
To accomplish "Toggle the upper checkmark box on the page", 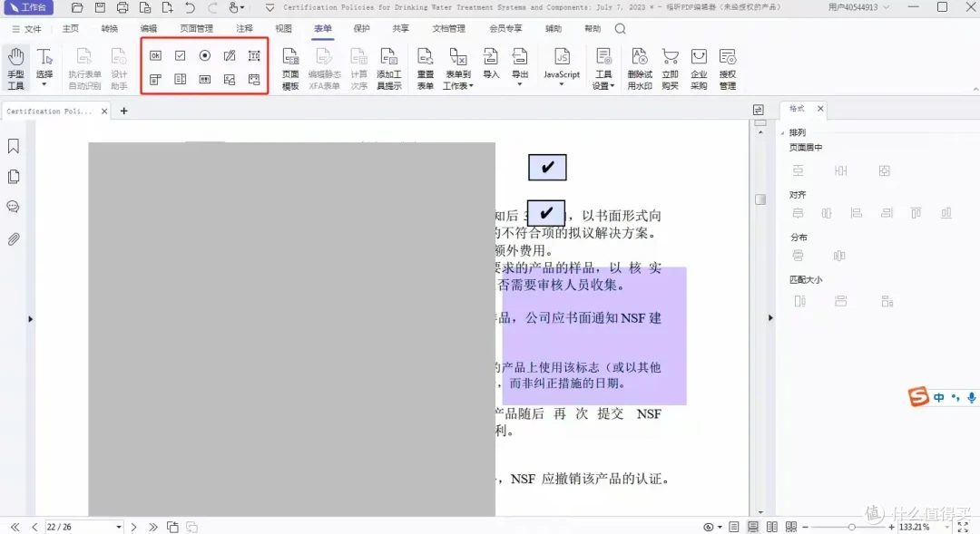I will tap(547, 168).
